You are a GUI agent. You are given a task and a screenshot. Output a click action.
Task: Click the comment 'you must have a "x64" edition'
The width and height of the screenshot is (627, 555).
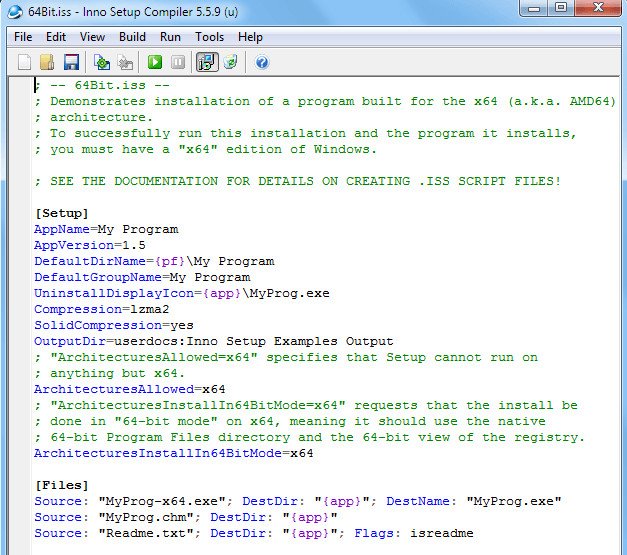(206, 149)
